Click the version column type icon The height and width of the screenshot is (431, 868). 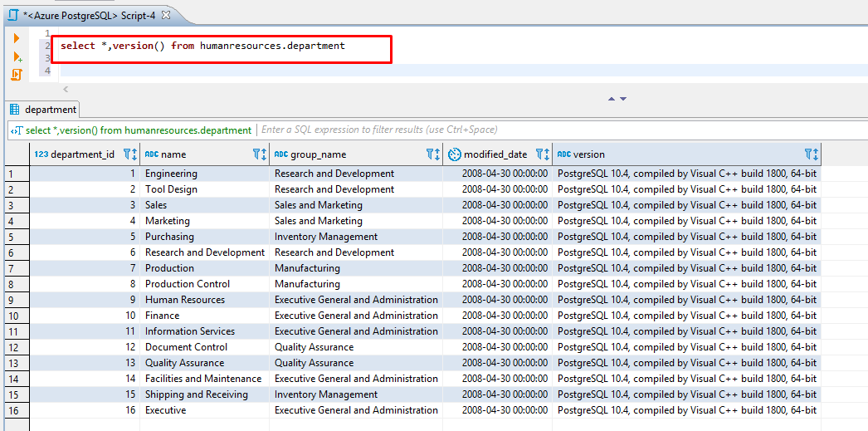(564, 154)
